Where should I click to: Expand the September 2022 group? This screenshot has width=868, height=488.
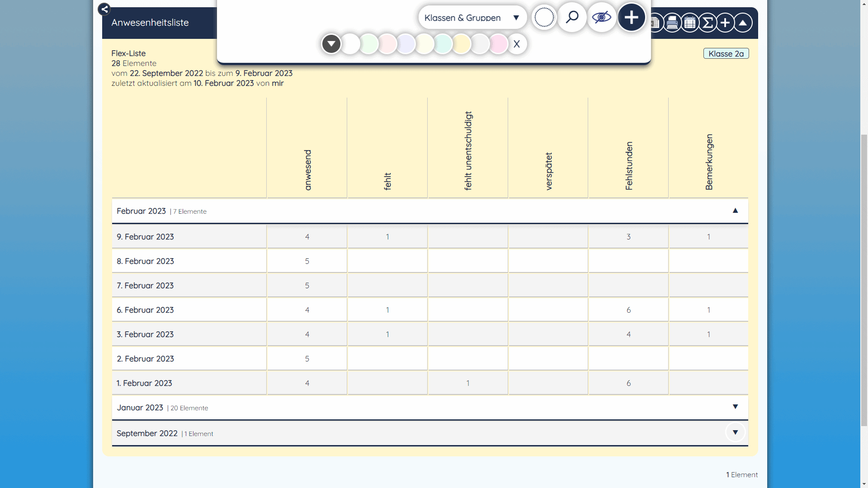[x=735, y=432]
